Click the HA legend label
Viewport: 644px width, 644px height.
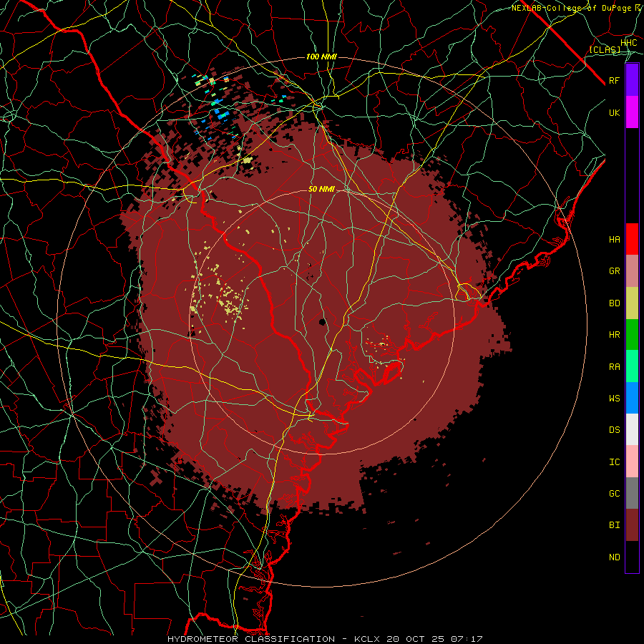coord(615,240)
